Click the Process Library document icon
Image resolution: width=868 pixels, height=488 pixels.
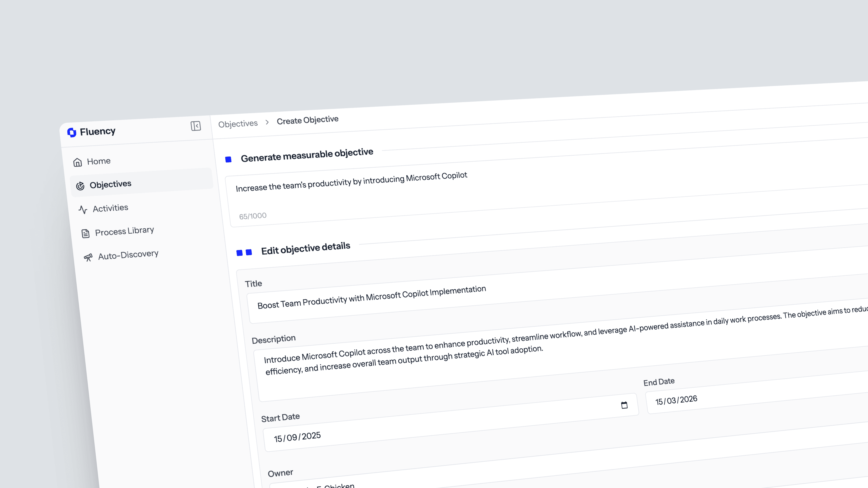point(86,233)
